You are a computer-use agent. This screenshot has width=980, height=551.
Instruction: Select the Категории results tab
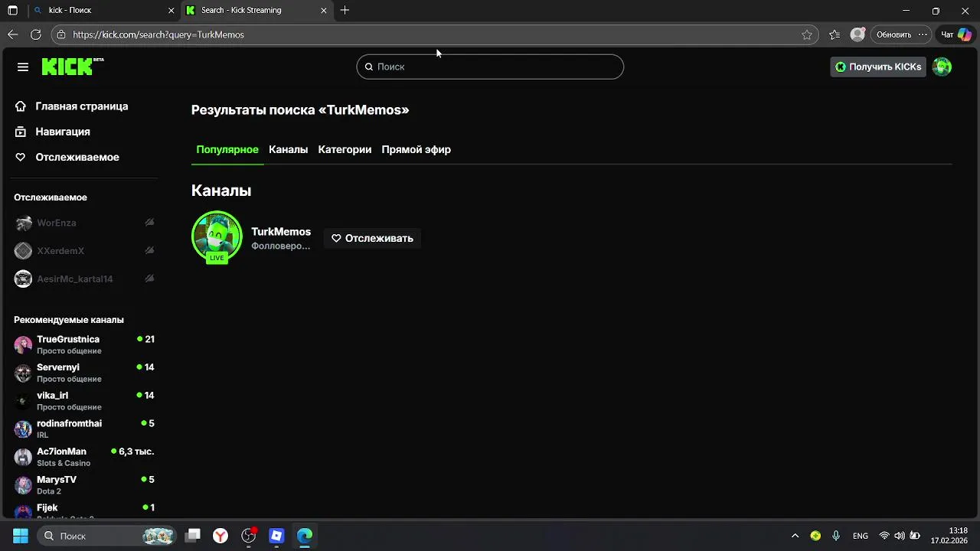click(345, 149)
